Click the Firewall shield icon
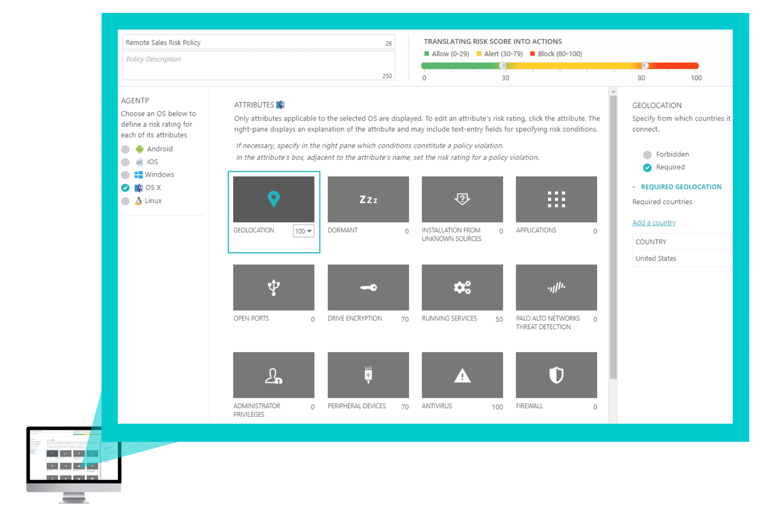Screen dimensions: 760x532 pyautogui.click(x=556, y=375)
